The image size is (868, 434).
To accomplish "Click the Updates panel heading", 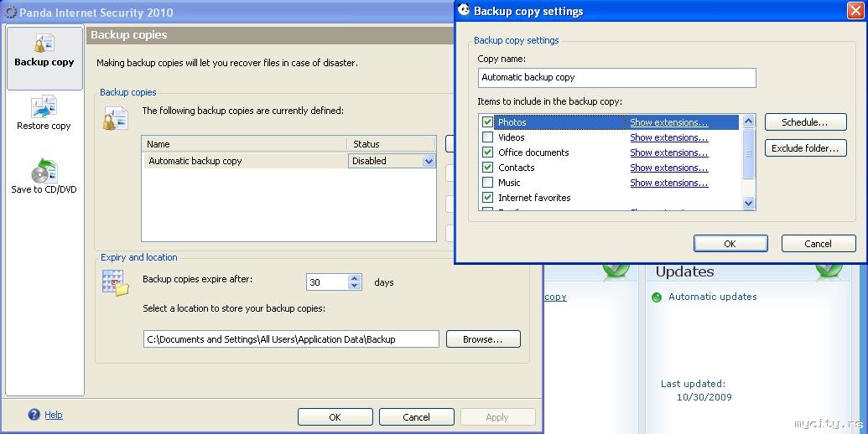I will pos(684,271).
